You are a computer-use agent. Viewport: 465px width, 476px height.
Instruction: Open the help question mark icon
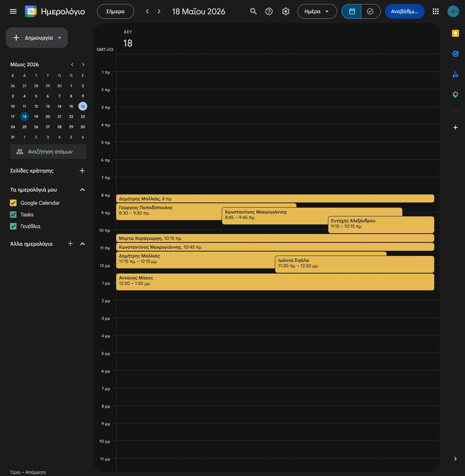click(269, 11)
